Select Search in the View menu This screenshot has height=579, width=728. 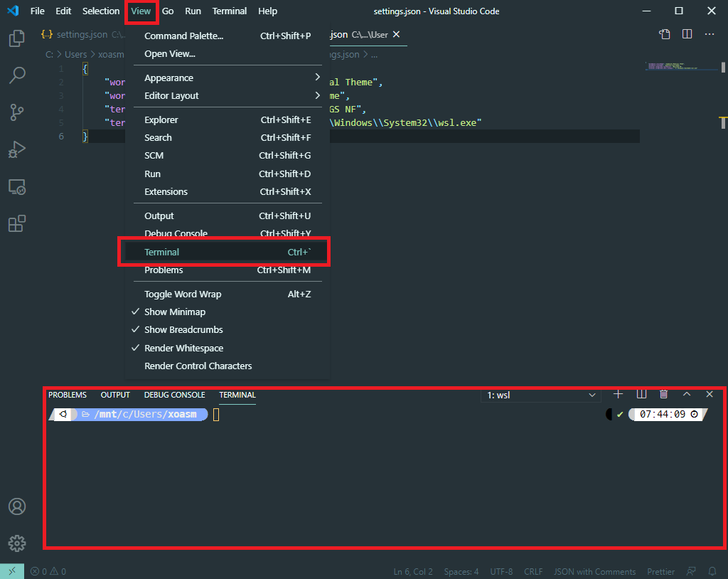click(x=227, y=137)
